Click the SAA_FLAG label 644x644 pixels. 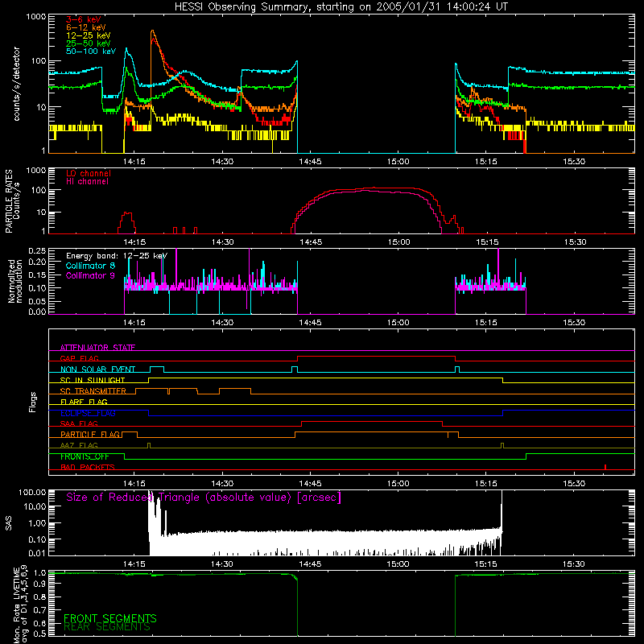coord(79,423)
